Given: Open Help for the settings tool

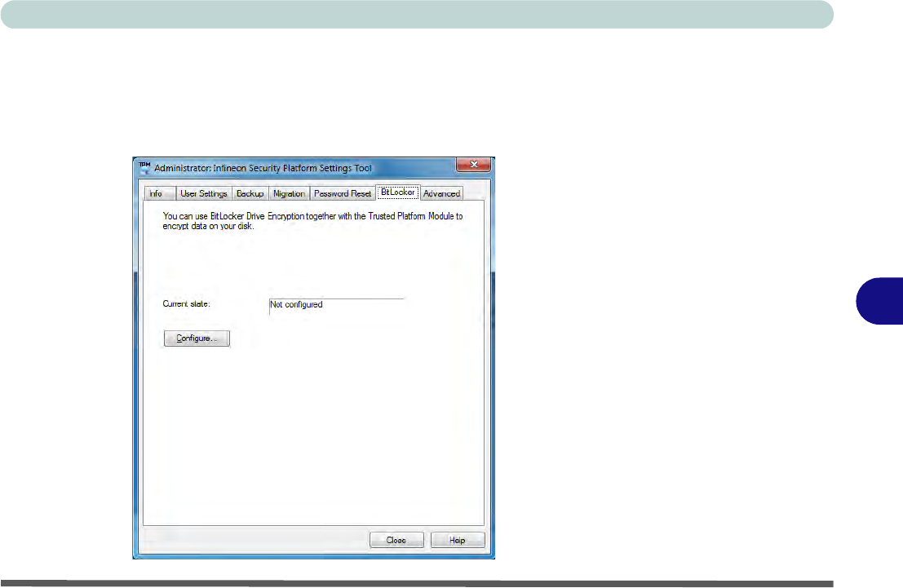Looking at the screenshot, I should coord(458,540).
